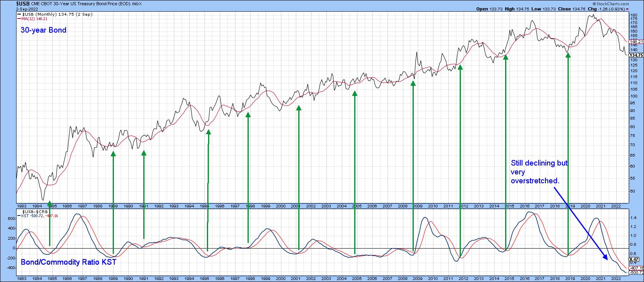644x282 pixels.
Task: Click the green arrowhead near 2012
Action: (460, 67)
